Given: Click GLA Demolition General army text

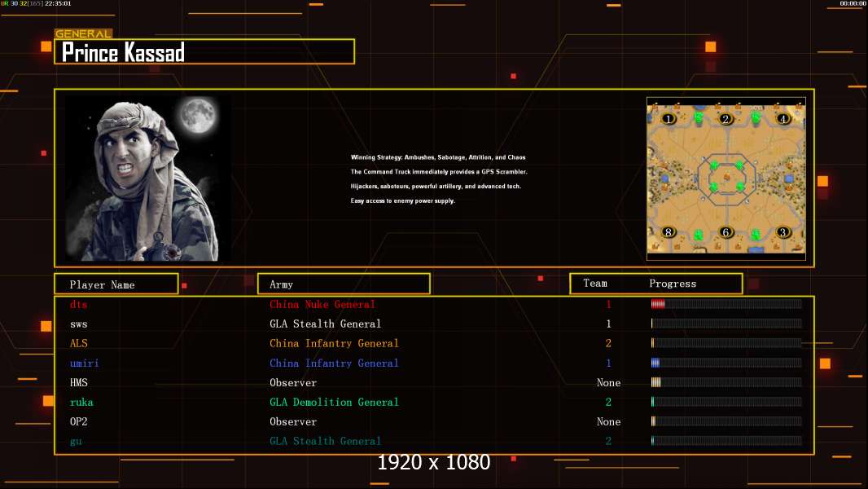Looking at the screenshot, I should pos(334,402).
